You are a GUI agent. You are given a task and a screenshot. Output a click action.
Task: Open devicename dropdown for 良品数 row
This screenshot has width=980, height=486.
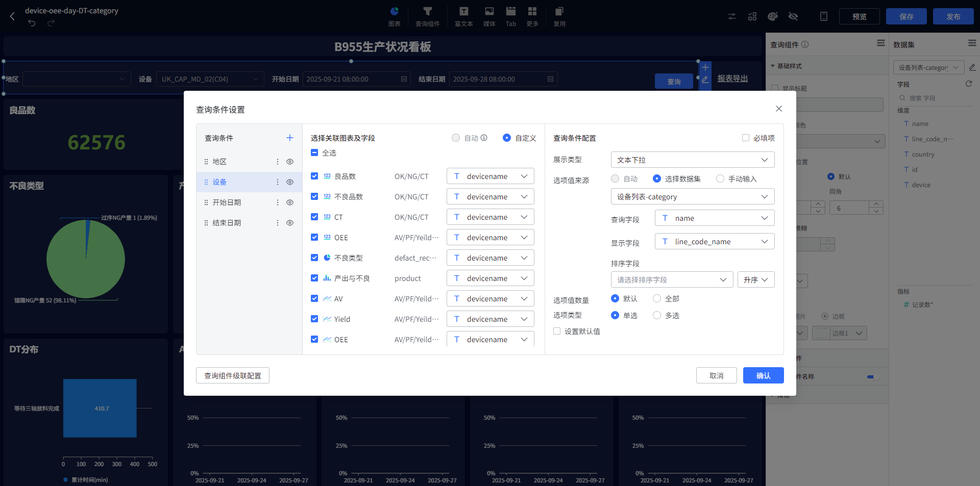click(x=491, y=176)
